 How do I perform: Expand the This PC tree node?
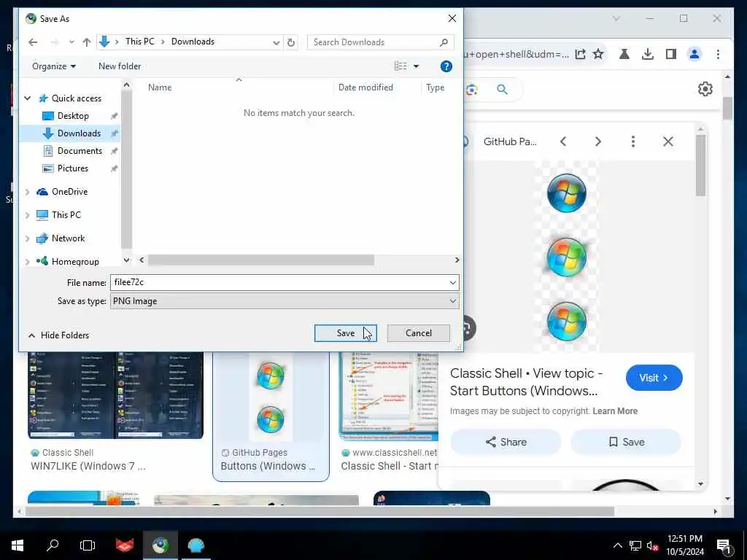click(27, 215)
